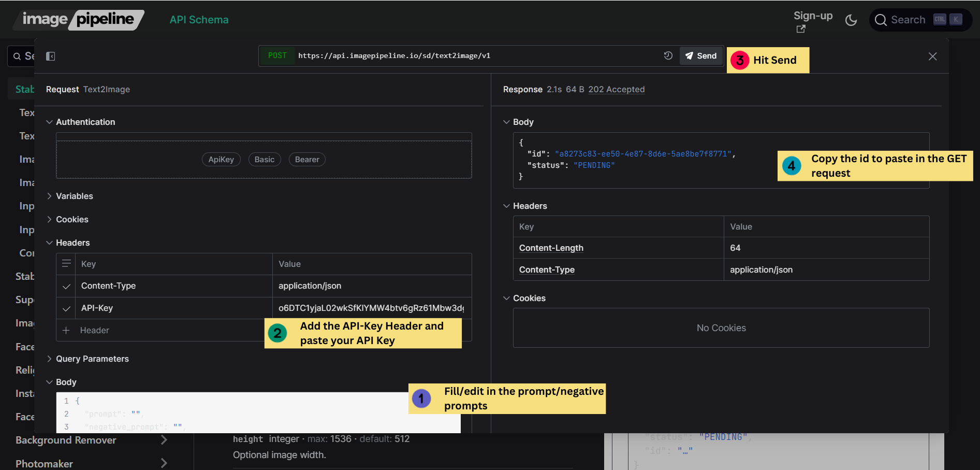Click the plus icon to add header
This screenshot has height=470, width=980.
coord(66,330)
